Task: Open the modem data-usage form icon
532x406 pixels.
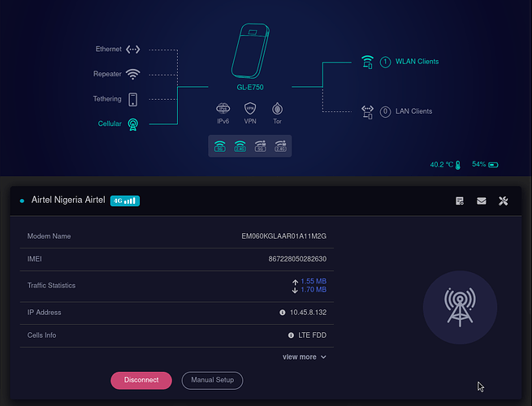Action: (460, 201)
